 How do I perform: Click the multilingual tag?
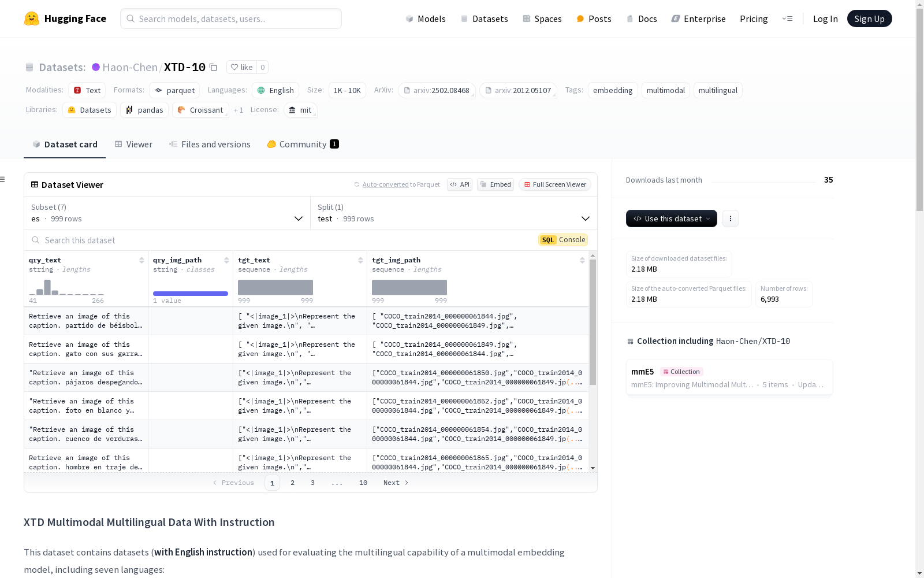click(718, 90)
